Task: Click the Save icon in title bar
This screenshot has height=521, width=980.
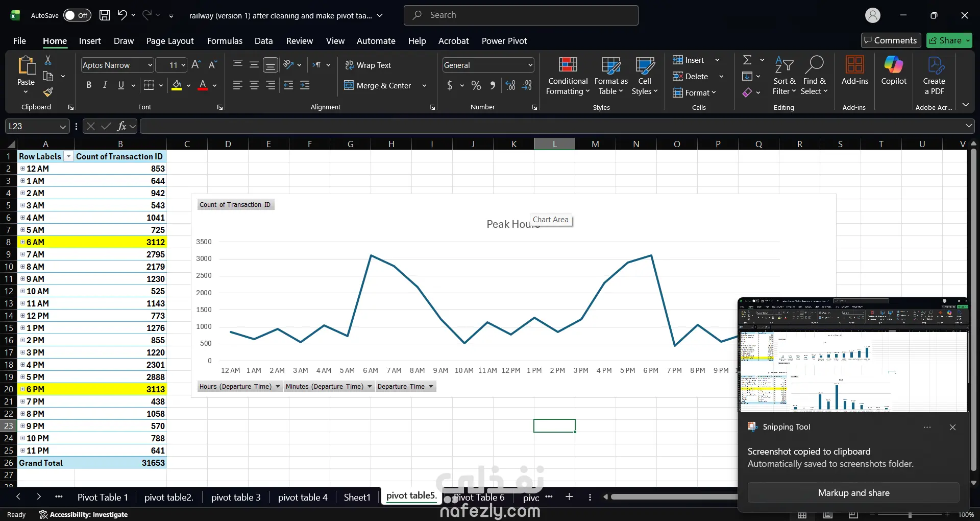Action: [105, 15]
